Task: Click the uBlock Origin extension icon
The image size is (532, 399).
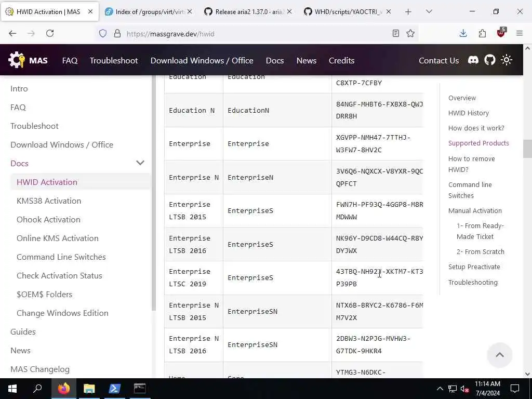Action: [x=501, y=33]
